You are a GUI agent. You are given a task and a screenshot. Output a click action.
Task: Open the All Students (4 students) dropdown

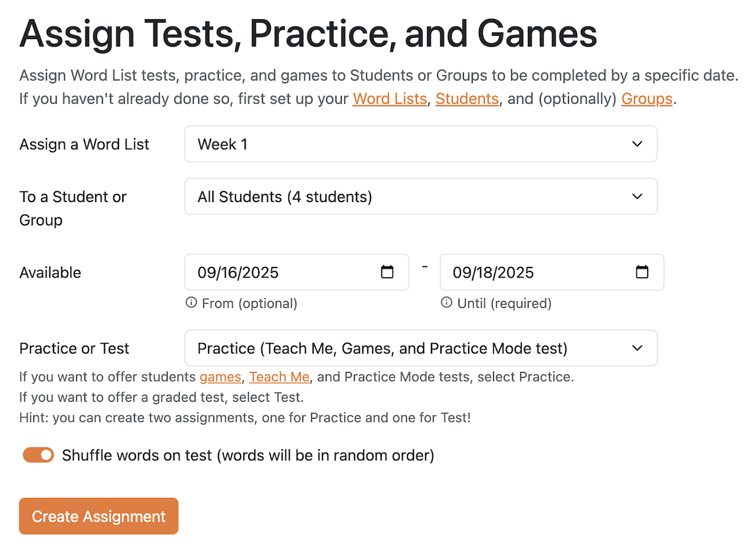point(421,196)
